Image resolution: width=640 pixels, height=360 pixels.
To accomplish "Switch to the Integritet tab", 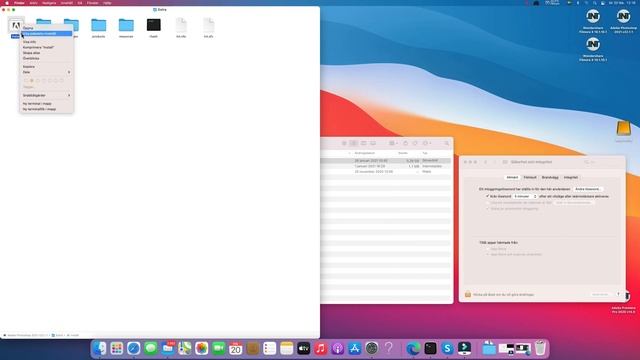I will [x=571, y=178].
